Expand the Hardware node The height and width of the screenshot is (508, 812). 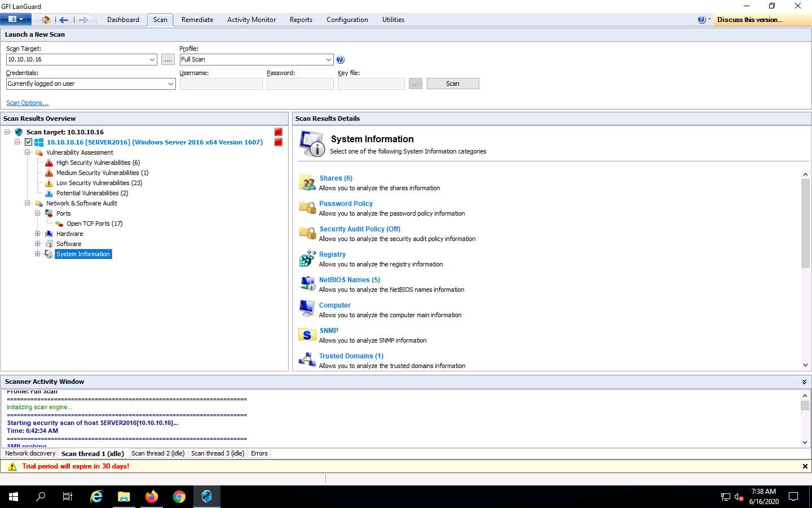37,234
